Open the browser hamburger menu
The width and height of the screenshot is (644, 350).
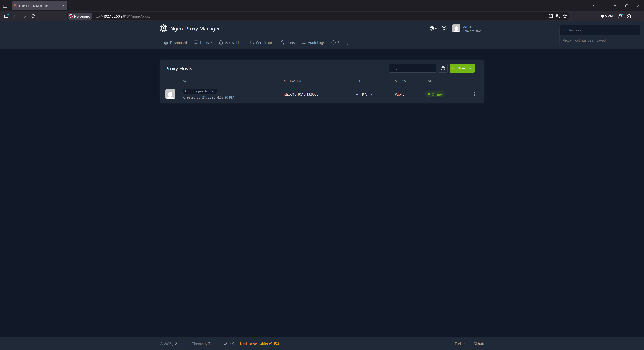coord(638,16)
